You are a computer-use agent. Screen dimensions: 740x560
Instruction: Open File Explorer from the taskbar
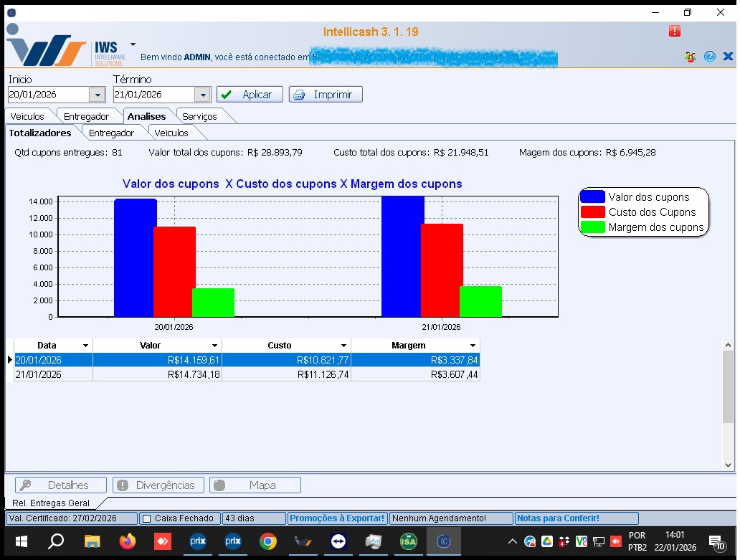[92, 541]
